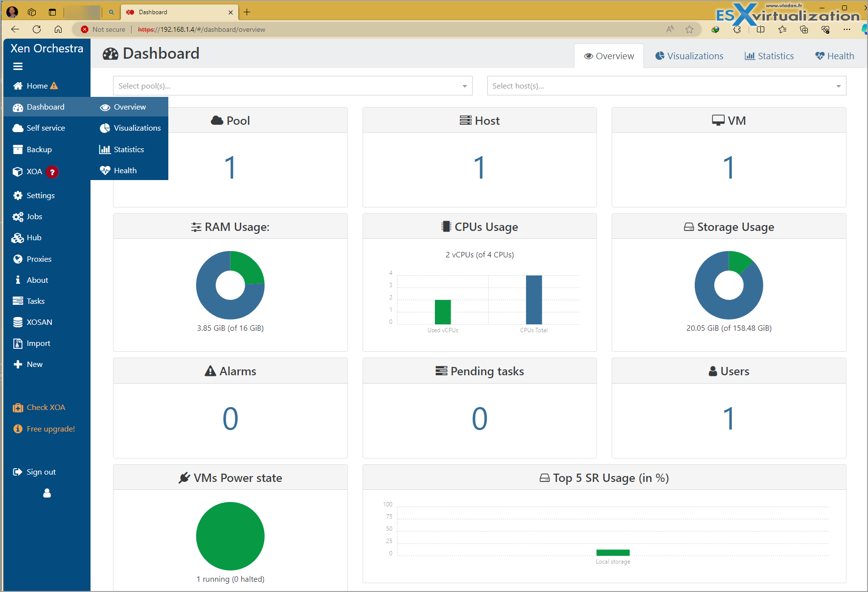The image size is (868, 592).
Task: Sign out of Xen Orchestra
Action: [x=41, y=471]
